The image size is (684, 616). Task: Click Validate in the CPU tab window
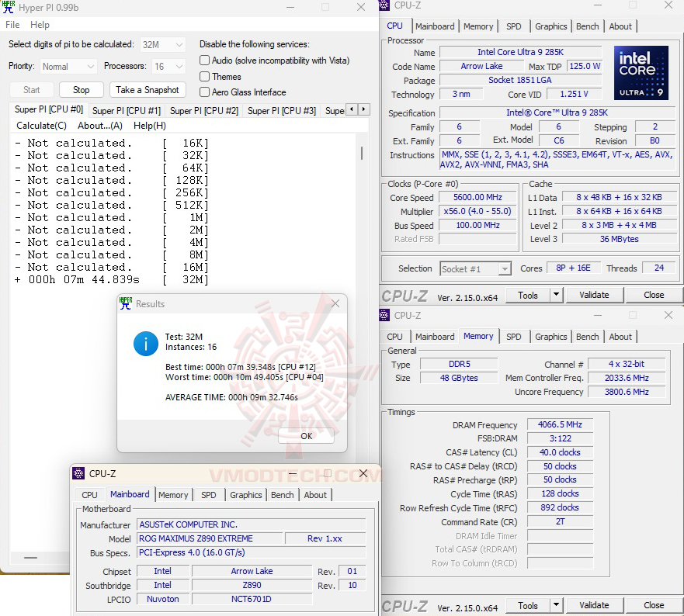[x=594, y=295]
